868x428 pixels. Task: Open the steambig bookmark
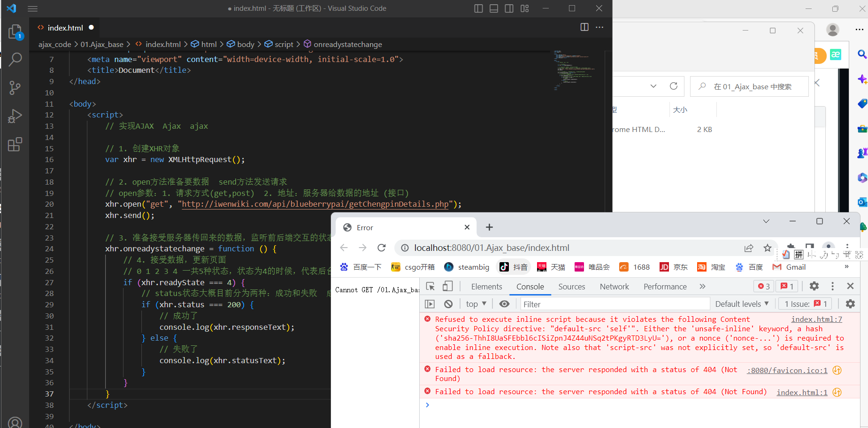pos(467,267)
